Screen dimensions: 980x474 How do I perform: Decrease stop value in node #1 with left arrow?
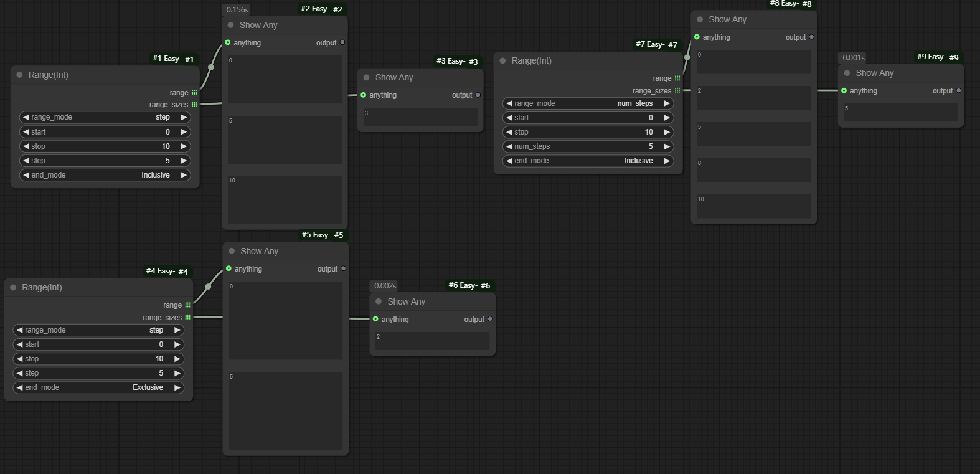(x=26, y=146)
